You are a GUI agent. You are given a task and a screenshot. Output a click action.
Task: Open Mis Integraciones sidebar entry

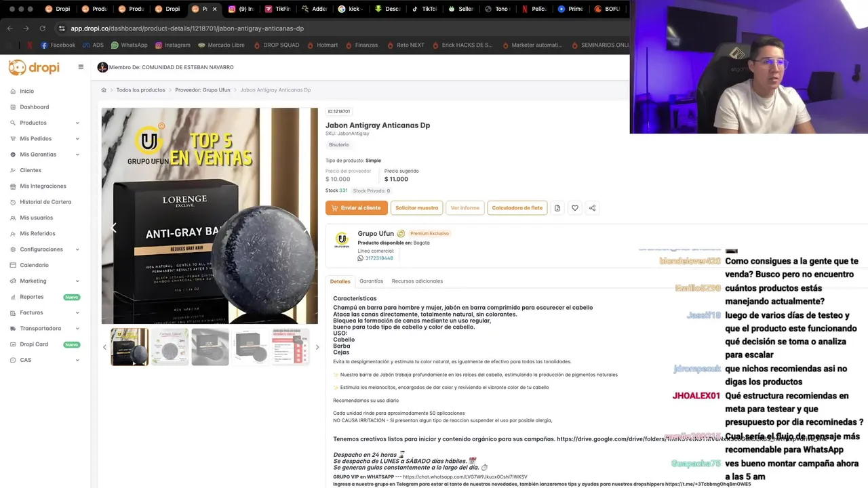[x=43, y=186]
